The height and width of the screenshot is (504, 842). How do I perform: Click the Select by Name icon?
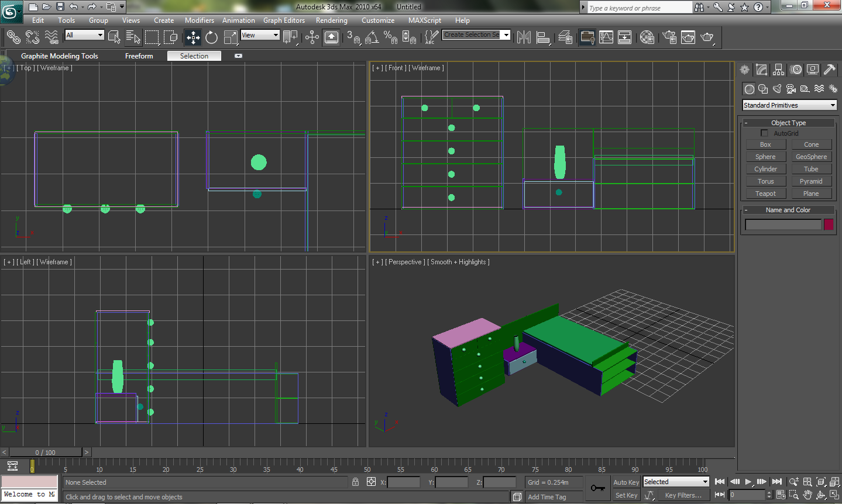pyautogui.click(x=133, y=37)
